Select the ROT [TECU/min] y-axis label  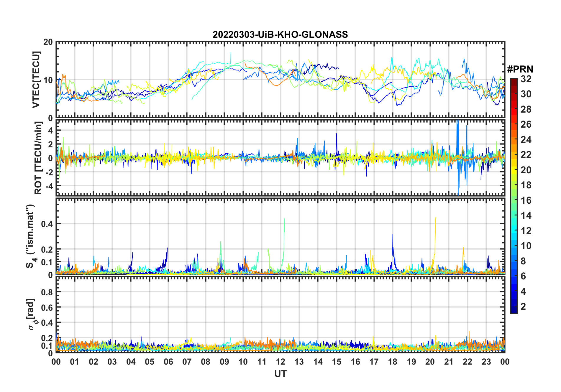[38, 158]
